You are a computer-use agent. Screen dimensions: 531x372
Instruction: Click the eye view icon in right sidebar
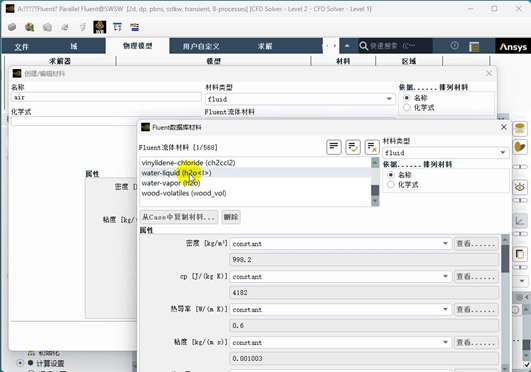click(520, 187)
